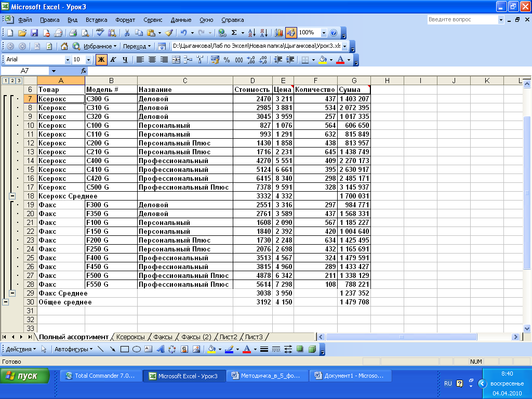Show outline level 1
The image size is (532, 399).
coord(5,81)
